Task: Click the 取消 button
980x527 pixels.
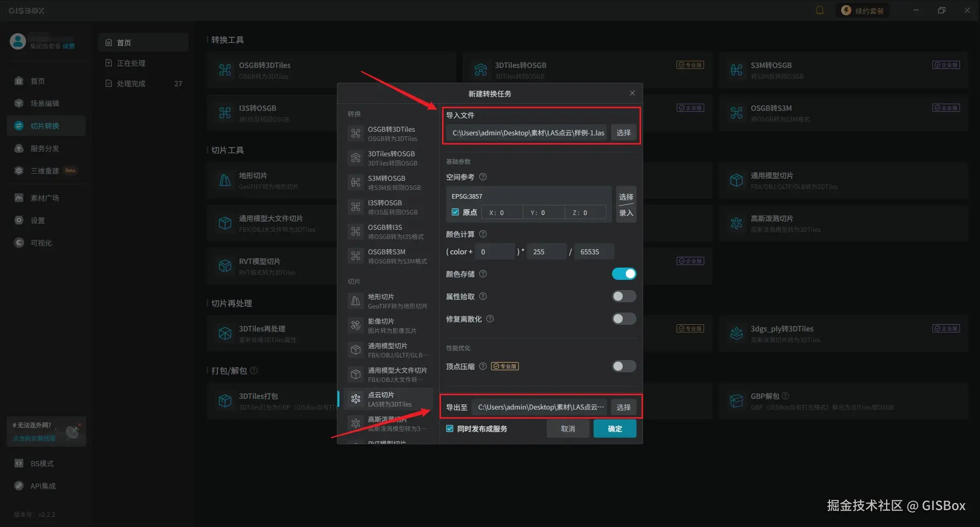Action: point(568,428)
